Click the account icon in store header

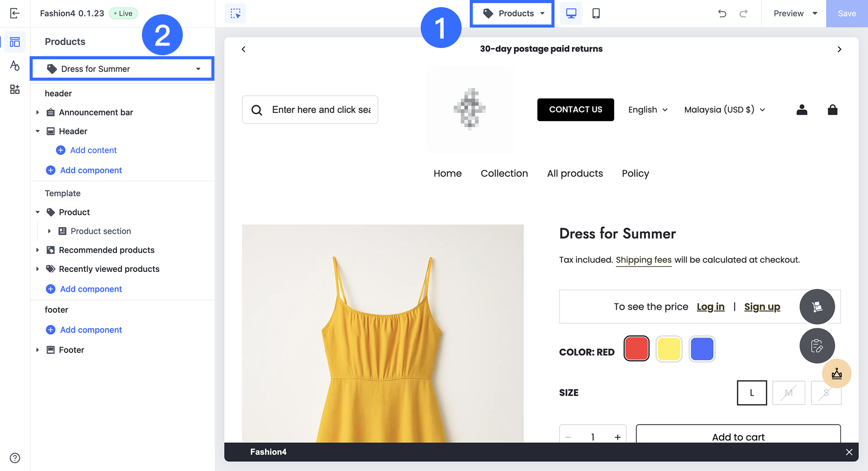pos(802,109)
